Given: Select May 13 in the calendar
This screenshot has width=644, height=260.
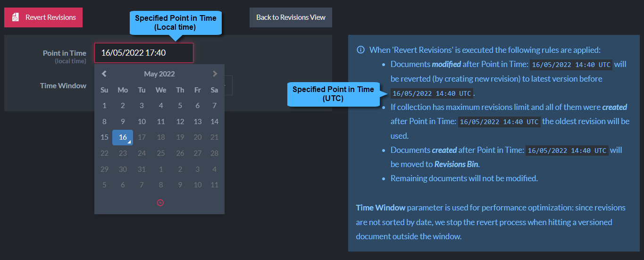Looking at the screenshot, I should pos(198,121).
